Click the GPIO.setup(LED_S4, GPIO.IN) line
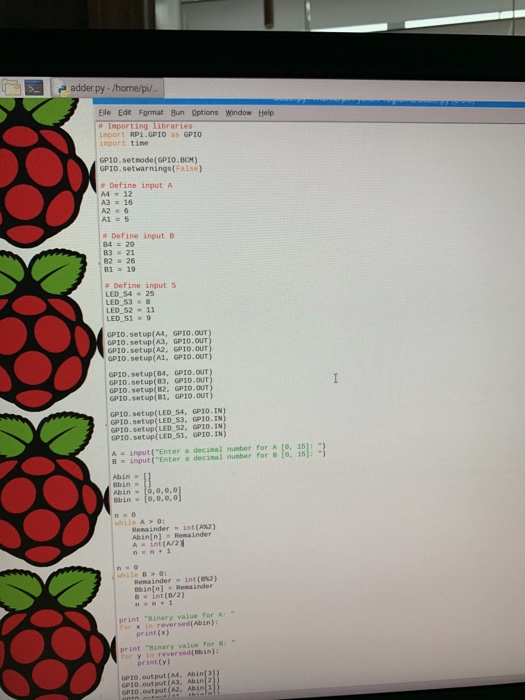This screenshot has width=525, height=700. click(x=168, y=412)
